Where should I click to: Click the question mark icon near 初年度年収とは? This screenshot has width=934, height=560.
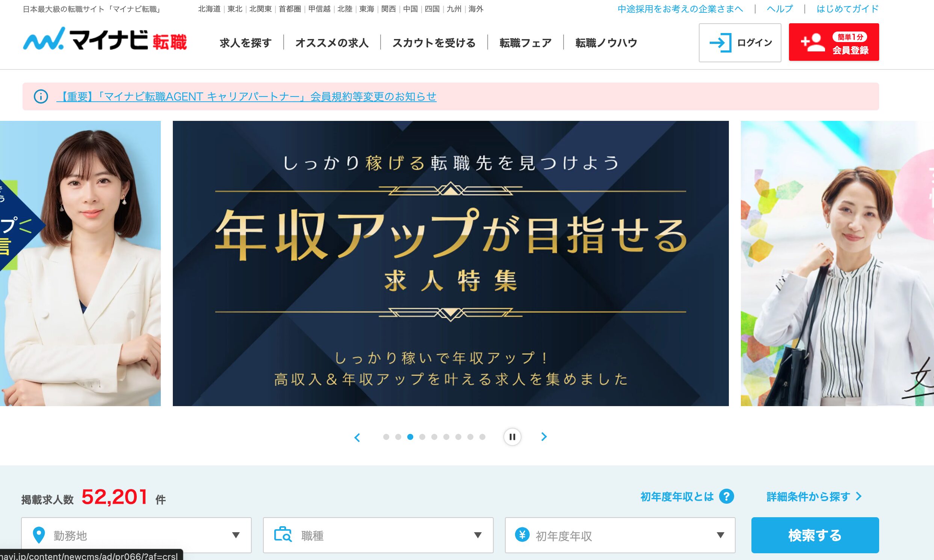pyautogui.click(x=726, y=496)
